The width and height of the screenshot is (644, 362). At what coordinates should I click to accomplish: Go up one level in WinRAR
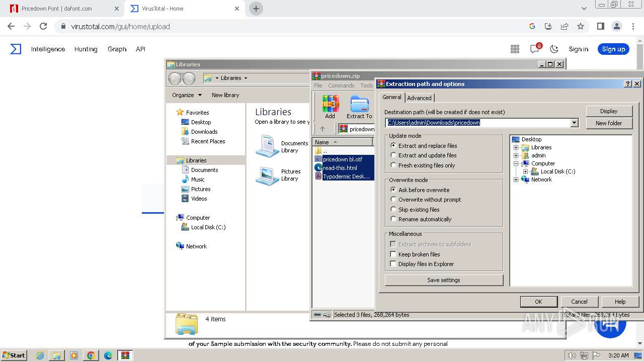pyautogui.click(x=323, y=129)
